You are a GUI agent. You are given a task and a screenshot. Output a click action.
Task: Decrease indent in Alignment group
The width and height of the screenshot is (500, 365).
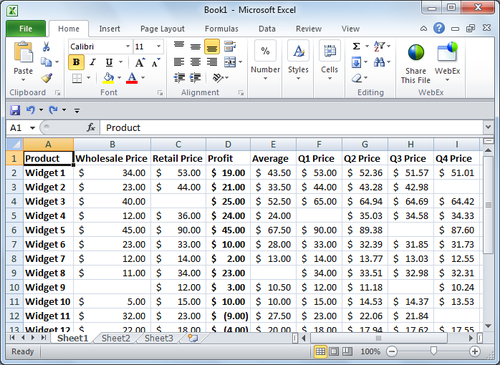[179, 78]
